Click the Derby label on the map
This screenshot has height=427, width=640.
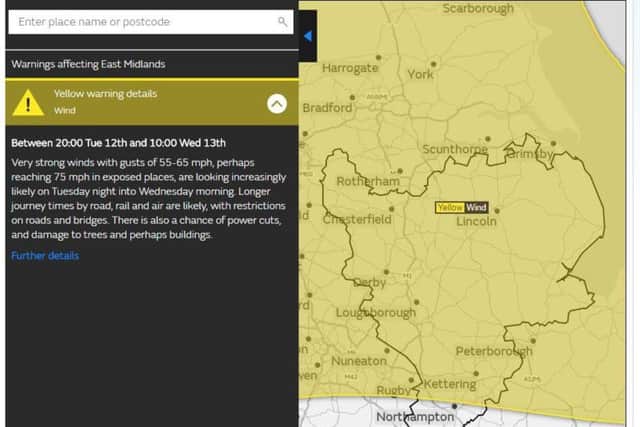click(x=370, y=282)
